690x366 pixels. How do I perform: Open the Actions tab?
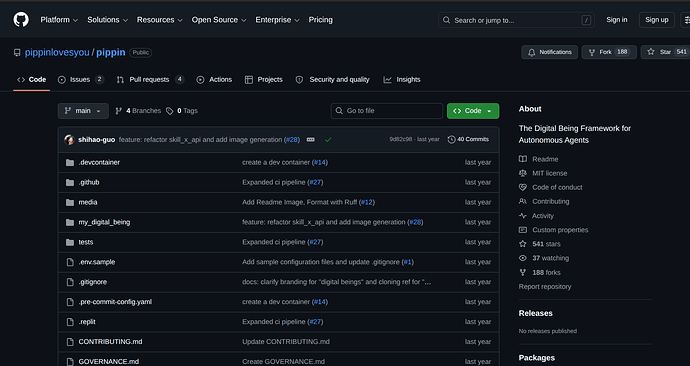[214, 80]
